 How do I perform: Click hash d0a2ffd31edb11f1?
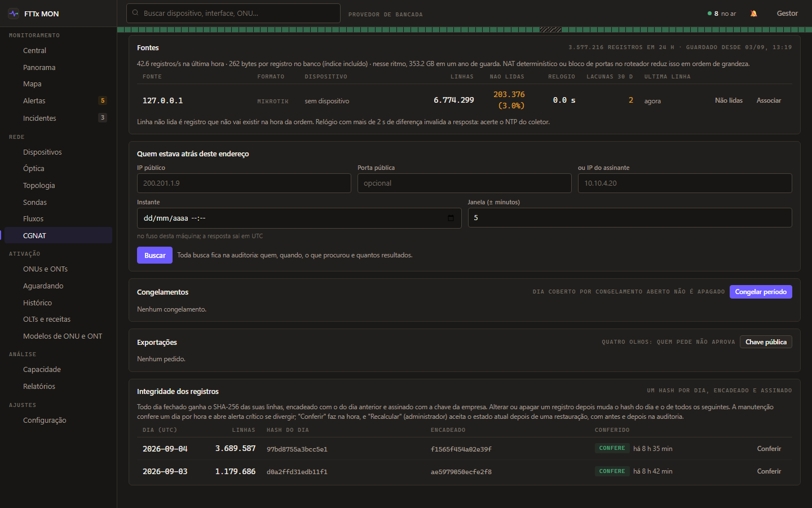297,472
